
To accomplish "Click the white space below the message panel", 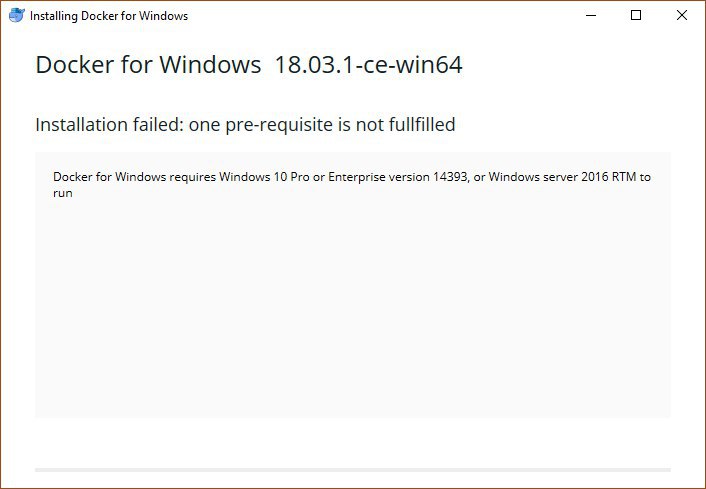I will click(x=352, y=442).
